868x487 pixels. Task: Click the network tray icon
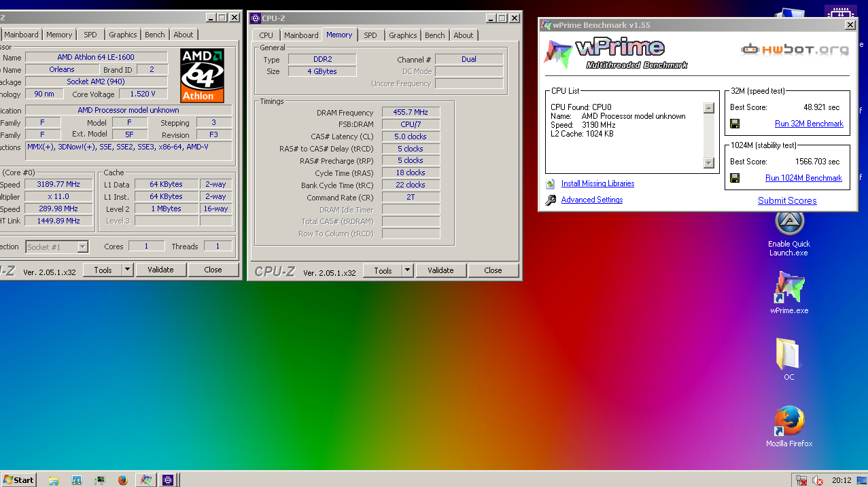click(802, 480)
